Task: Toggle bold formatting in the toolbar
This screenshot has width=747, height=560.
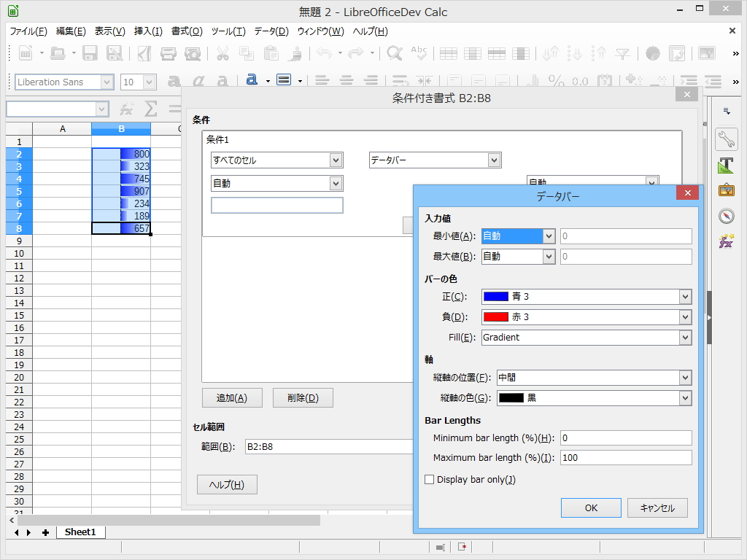Action: tap(175, 80)
